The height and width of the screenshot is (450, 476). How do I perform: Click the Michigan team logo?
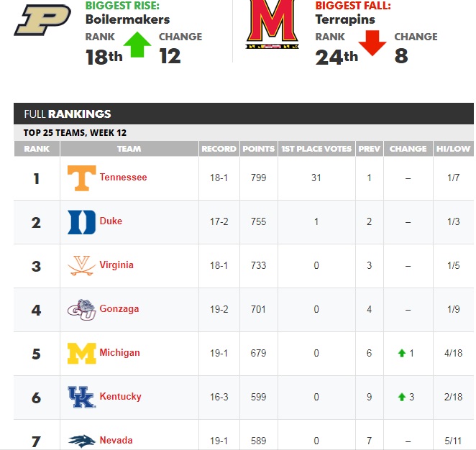pos(82,354)
